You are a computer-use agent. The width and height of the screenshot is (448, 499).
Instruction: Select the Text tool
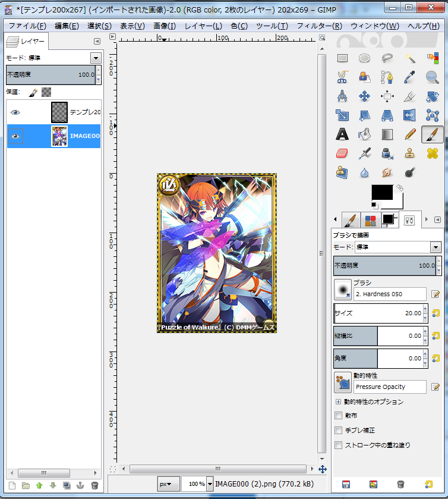coord(342,134)
